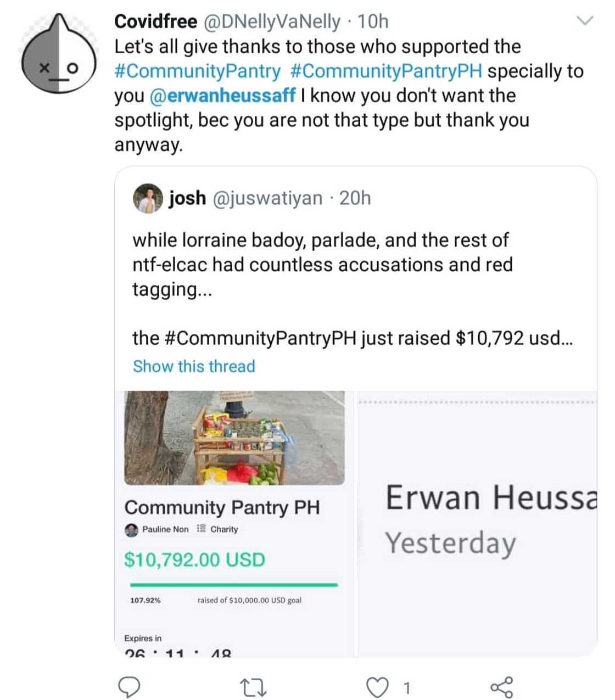View the community pantry cart photo
The height and width of the screenshot is (700, 615).
(x=234, y=438)
